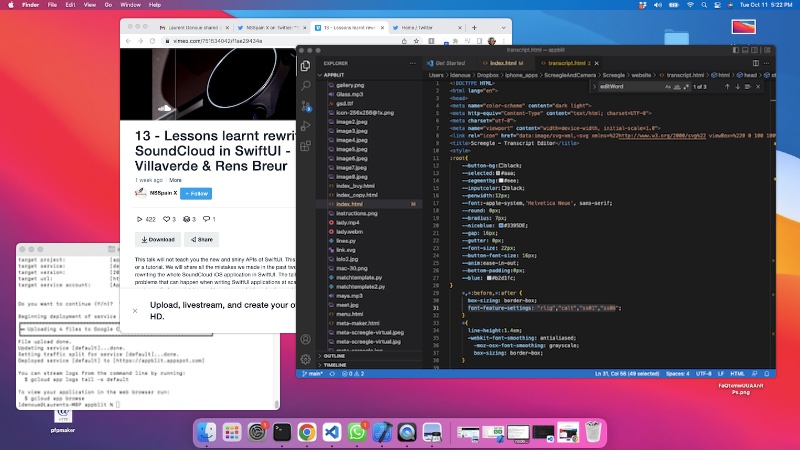
Task: Open the Window menu in menu bar
Action: (x=130, y=5)
